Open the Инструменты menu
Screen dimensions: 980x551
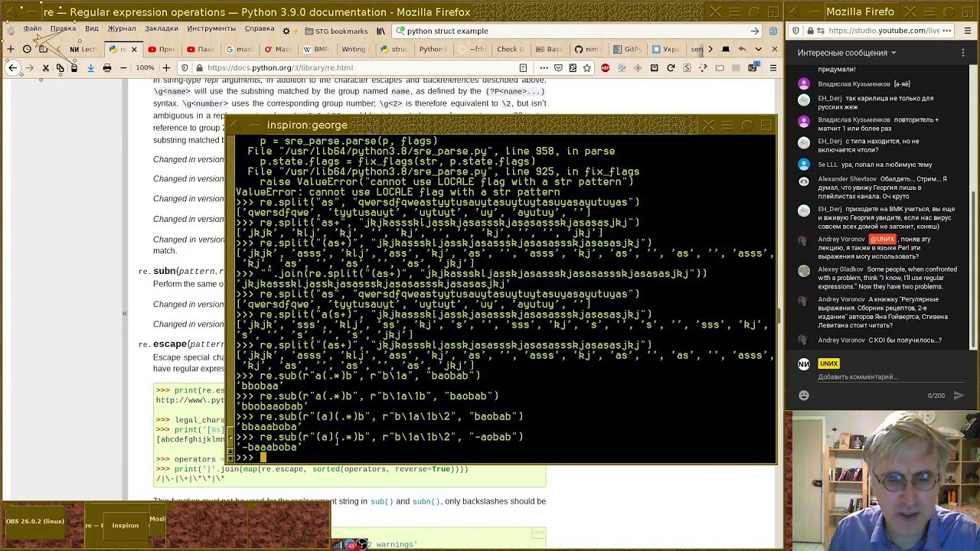coord(211,28)
